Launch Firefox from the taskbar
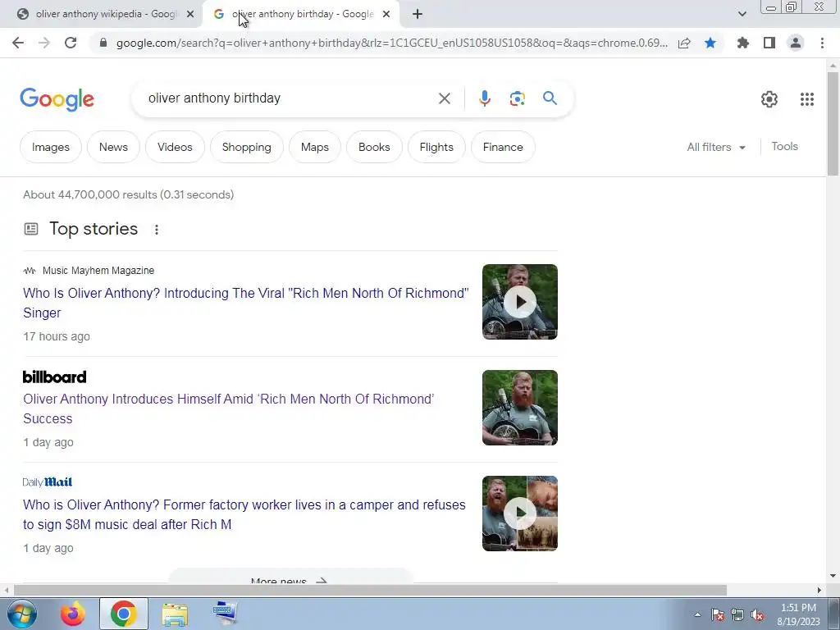 click(72, 614)
